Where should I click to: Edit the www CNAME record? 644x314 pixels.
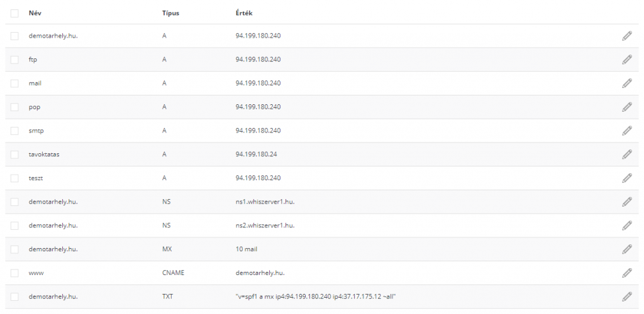(626, 273)
